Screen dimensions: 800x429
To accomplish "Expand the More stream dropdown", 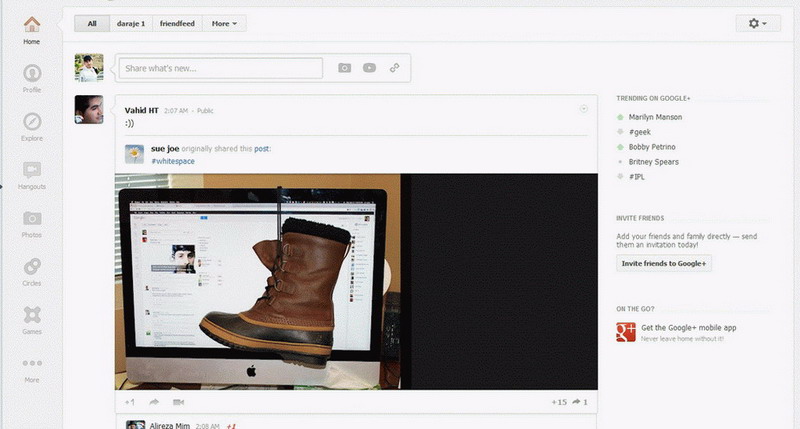I will (224, 23).
